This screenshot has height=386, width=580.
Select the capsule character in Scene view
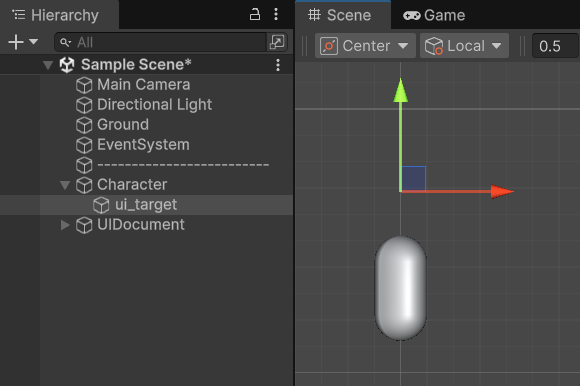point(401,288)
